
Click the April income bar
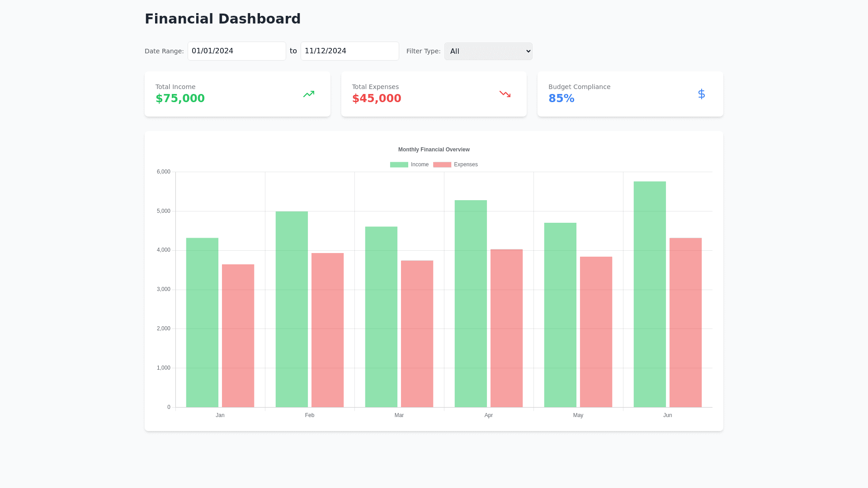tap(471, 303)
